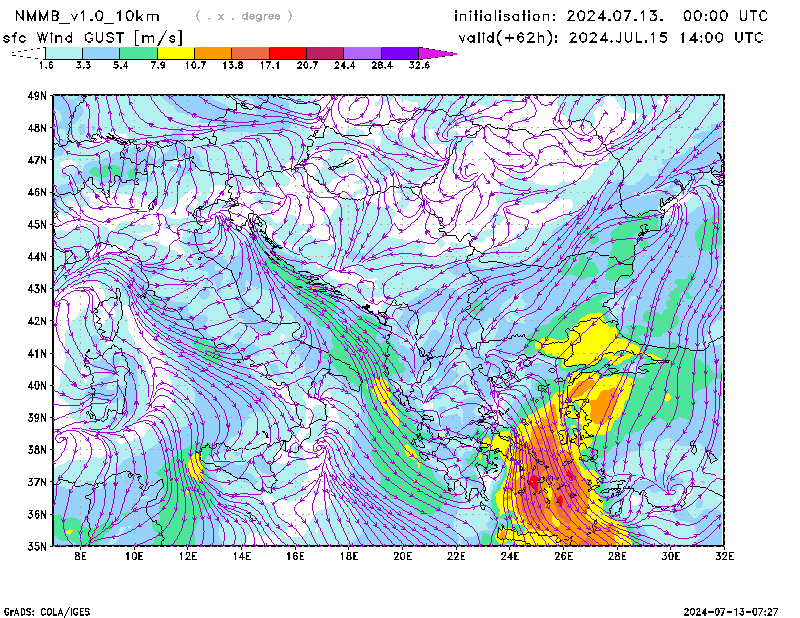Image resolution: width=800 pixels, height=618 pixels.
Task: Click the red gust core in the Aegean
Action: [533, 481]
